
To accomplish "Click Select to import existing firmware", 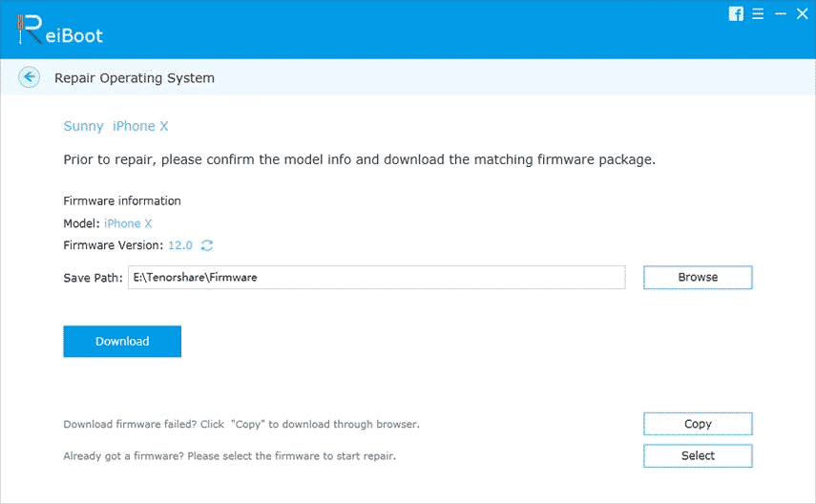I will click(698, 456).
